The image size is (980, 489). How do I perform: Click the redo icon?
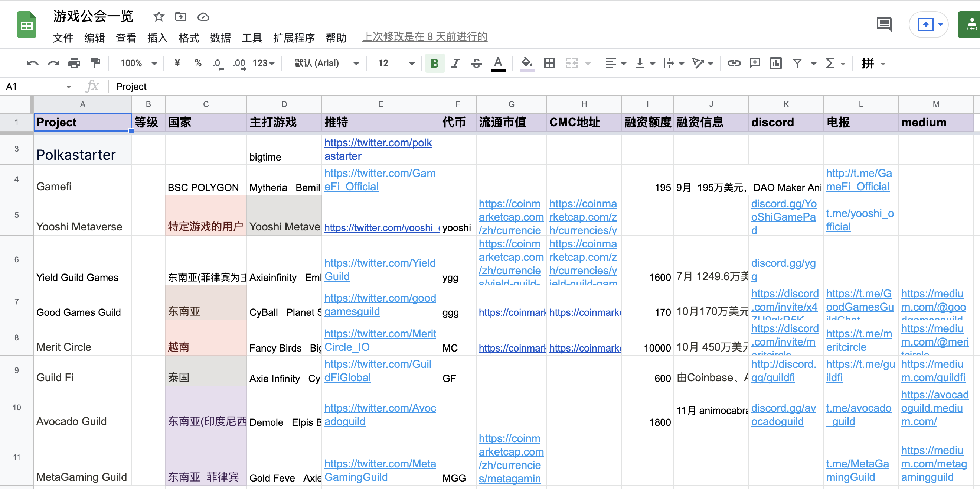point(53,63)
